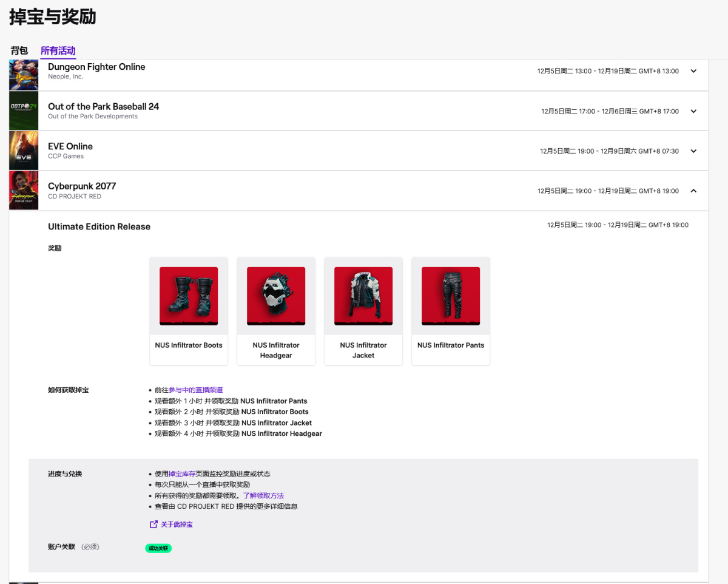This screenshot has height=584, width=728.
Task: Click the 成功关联 status badge
Action: click(158, 548)
